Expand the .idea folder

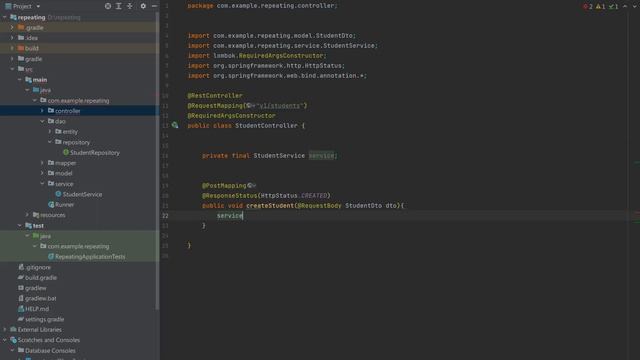click(x=12, y=38)
